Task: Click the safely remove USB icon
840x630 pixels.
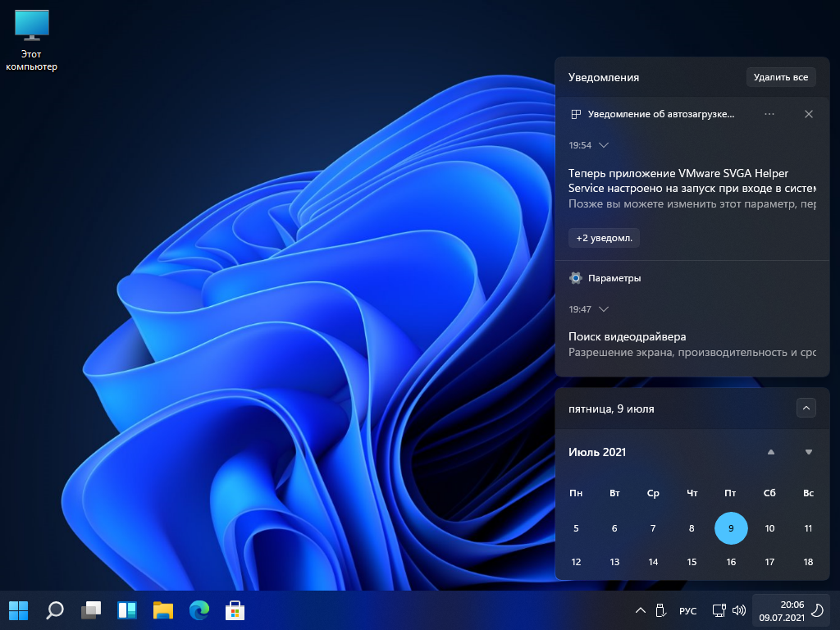Action: (661, 610)
